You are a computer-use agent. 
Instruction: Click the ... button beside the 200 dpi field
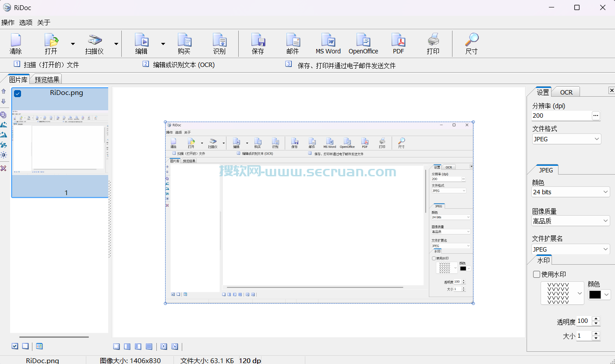596,115
